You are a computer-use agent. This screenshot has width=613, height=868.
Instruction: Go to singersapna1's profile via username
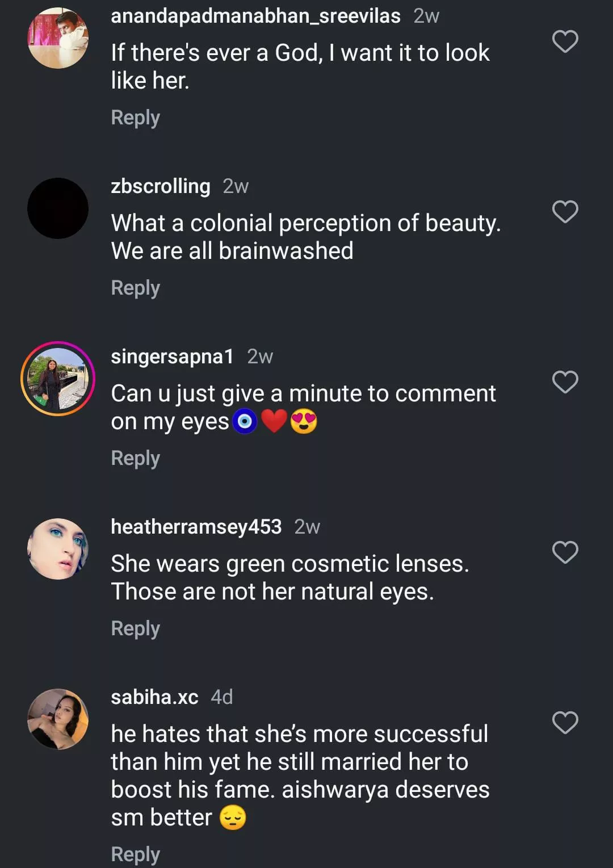[x=172, y=357]
